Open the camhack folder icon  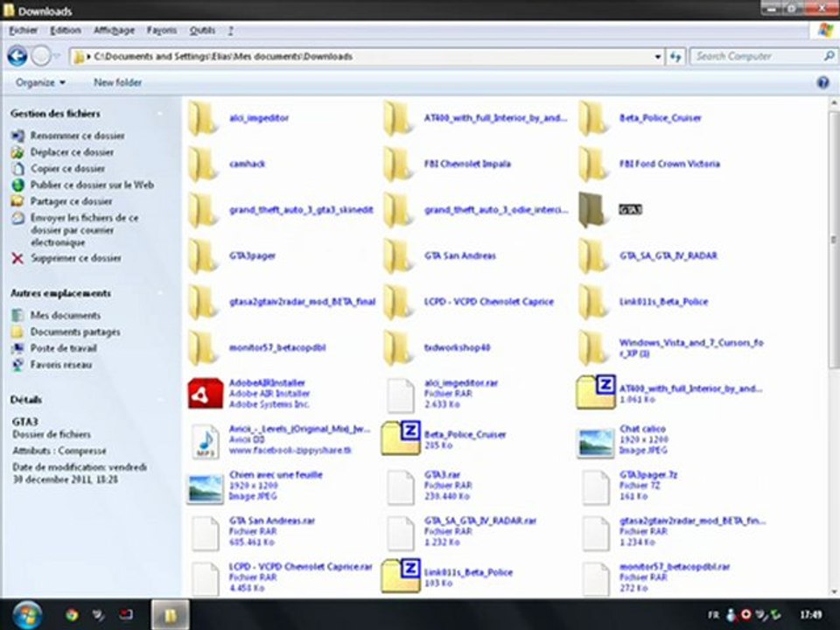[203, 164]
